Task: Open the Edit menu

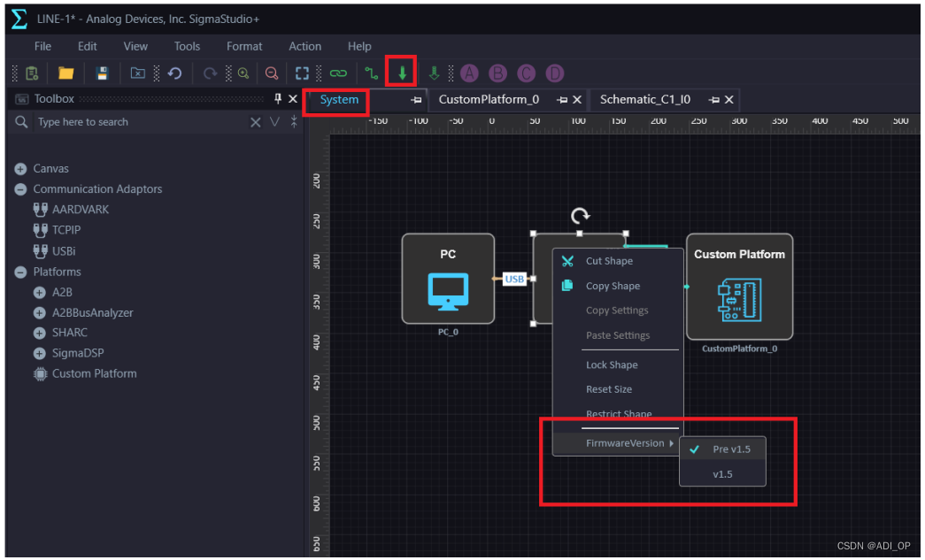Action: (88, 46)
